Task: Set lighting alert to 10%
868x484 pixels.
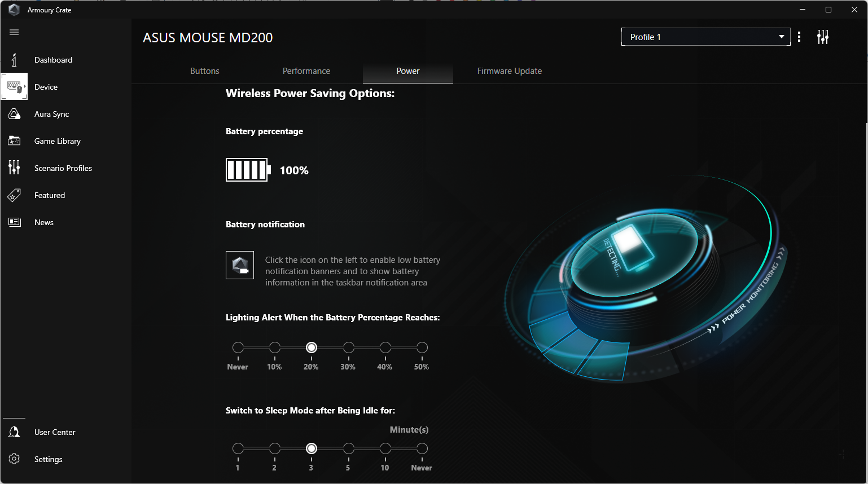Action: (x=275, y=347)
